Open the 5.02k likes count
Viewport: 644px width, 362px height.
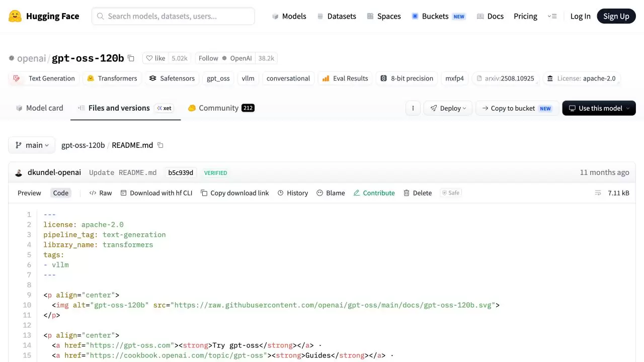tap(180, 58)
